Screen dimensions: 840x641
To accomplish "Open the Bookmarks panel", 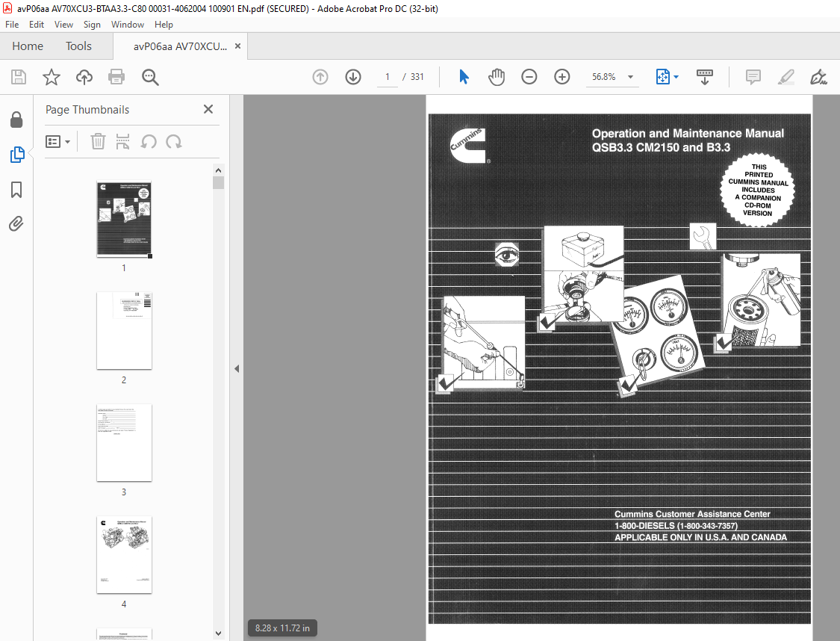I will [x=16, y=190].
